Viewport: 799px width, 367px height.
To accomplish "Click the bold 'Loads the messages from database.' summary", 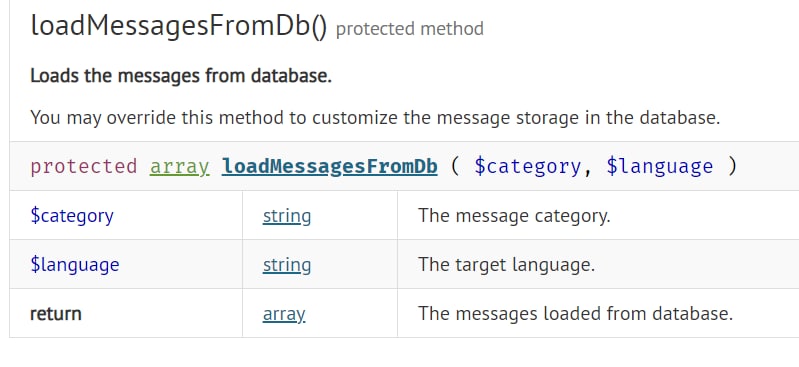I will click(181, 75).
